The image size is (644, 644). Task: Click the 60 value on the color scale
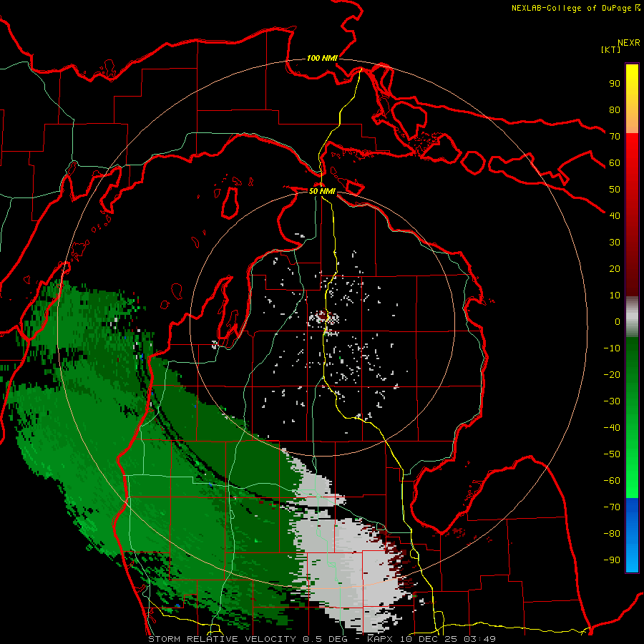point(615,162)
